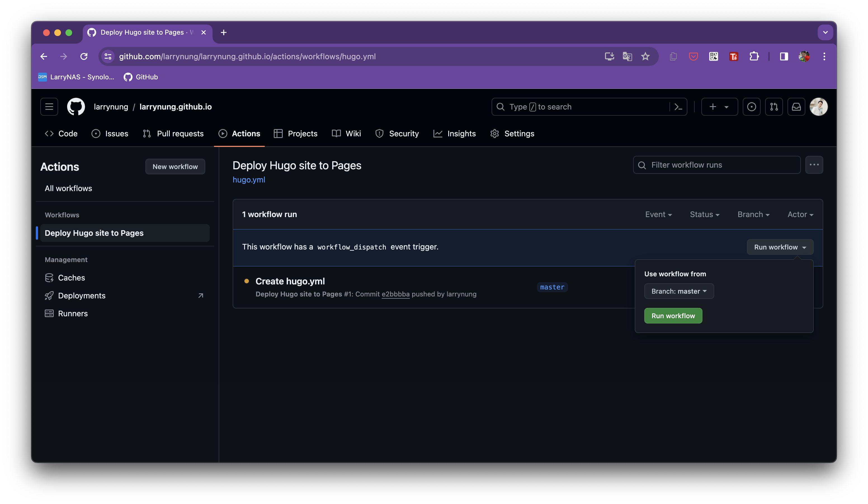Expand the Event filter dropdown
Image resolution: width=868 pixels, height=504 pixels.
click(x=658, y=214)
